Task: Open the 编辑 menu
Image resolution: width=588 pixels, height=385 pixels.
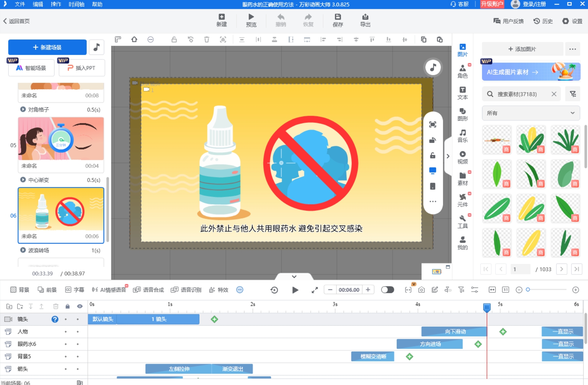Action: pyautogui.click(x=38, y=4)
